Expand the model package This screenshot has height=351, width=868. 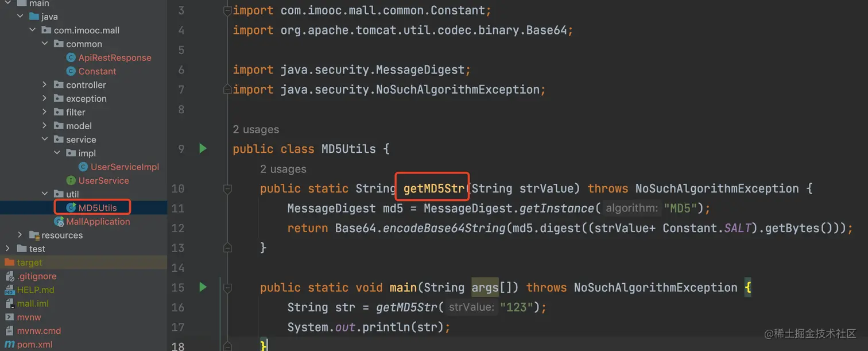[x=45, y=126]
